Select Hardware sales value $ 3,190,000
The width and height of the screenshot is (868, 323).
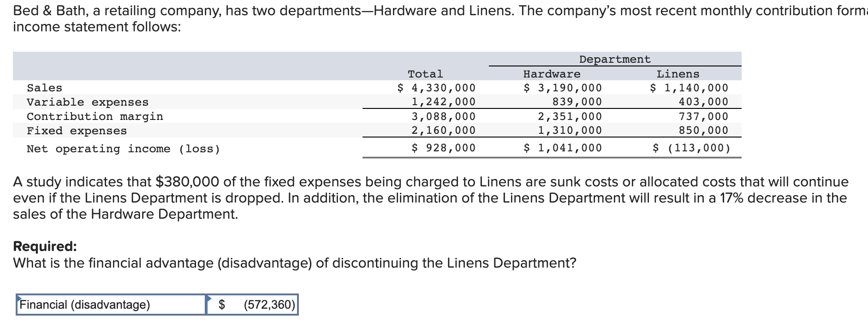pyautogui.click(x=563, y=88)
